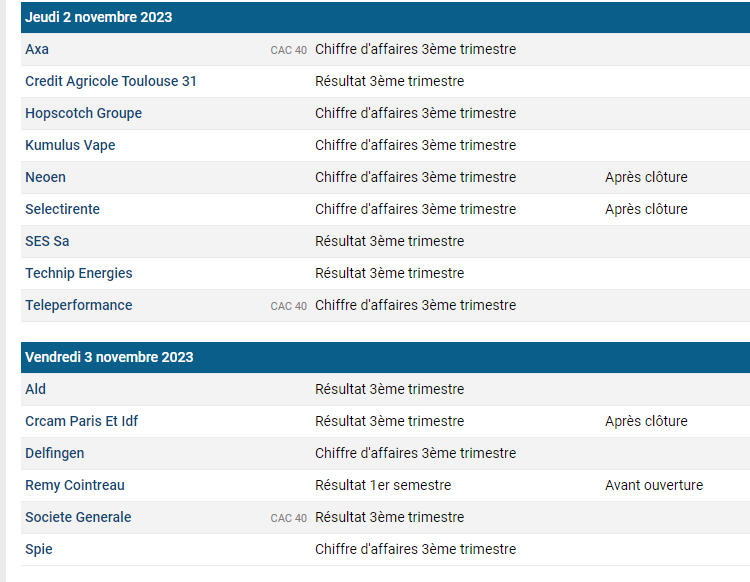
Task: Click Delfingen's Chiffre d'affaires 3ème trimestre text
Action: 416,453
